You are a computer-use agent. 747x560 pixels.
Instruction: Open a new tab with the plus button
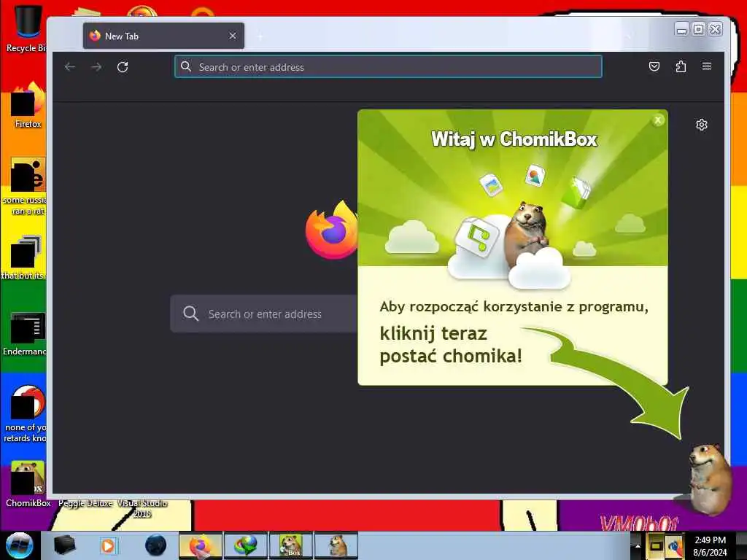point(260,36)
